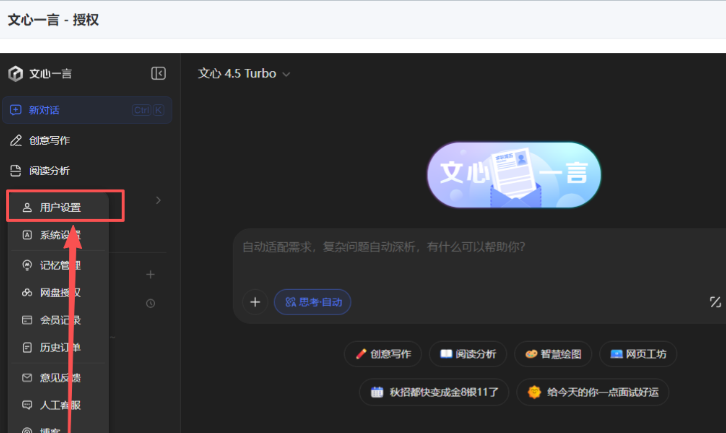Click the 文心一言 - 授权 page title
Viewport: 726px width, 433px height.
pos(53,20)
